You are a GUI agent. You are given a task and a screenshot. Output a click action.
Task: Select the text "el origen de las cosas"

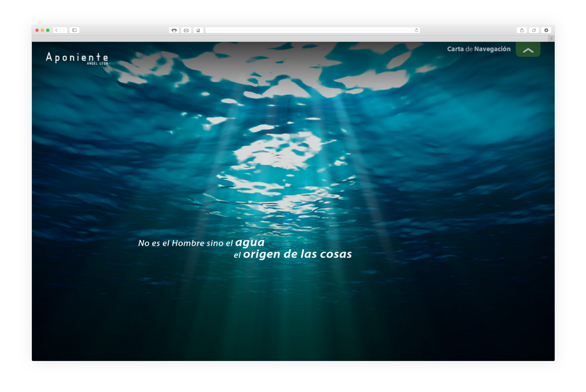pos(293,254)
